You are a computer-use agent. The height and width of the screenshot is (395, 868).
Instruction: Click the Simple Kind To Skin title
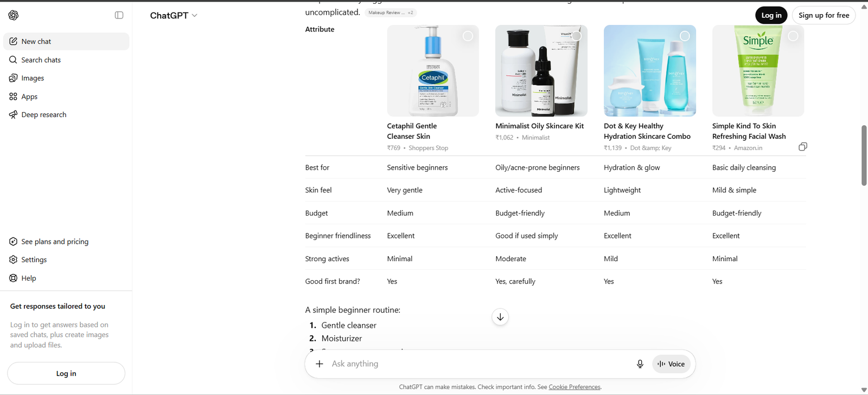[x=749, y=131]
